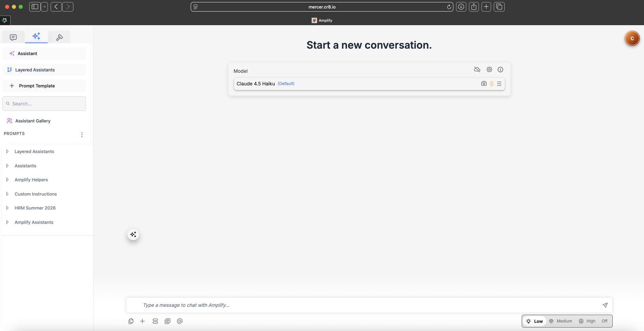Open model settings gear

pyautogui.click(x=489, y=69)
